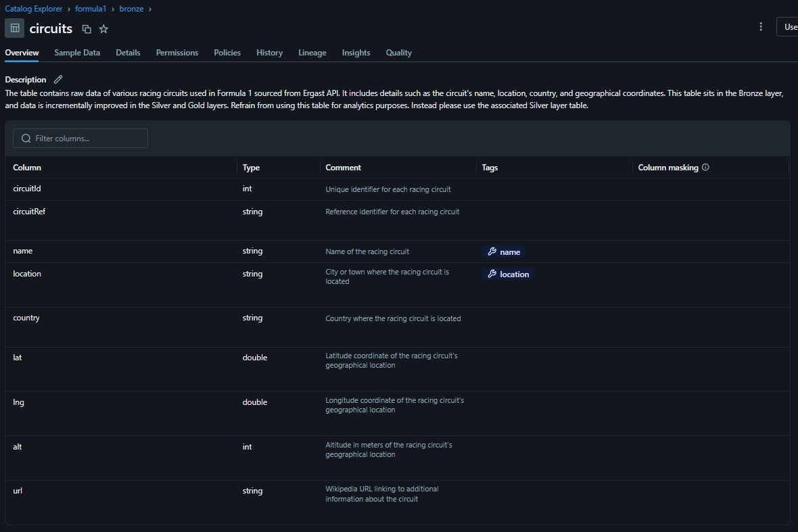
Task: Click the magnifier in the Filter columns box
Action: click(25, 138)
